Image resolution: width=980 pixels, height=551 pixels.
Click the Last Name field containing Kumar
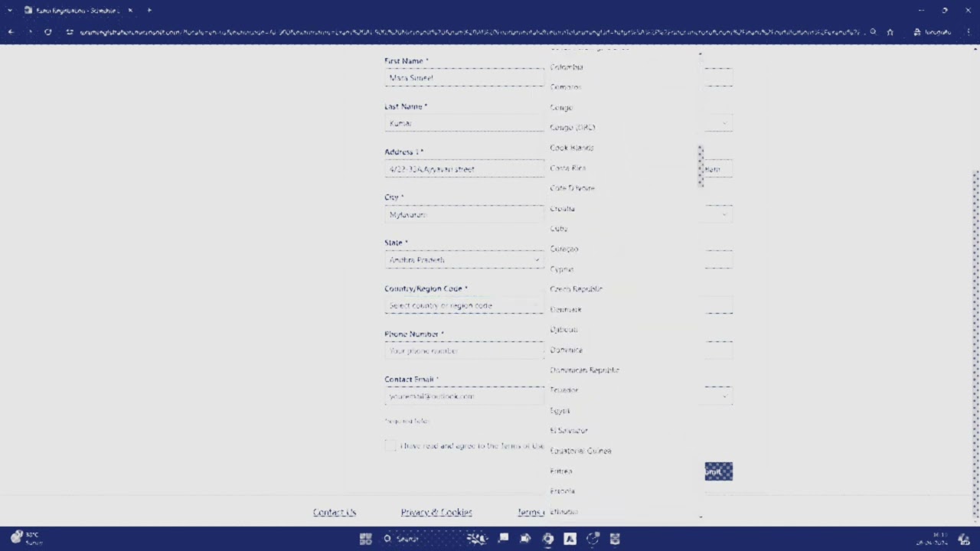(464, 123)
